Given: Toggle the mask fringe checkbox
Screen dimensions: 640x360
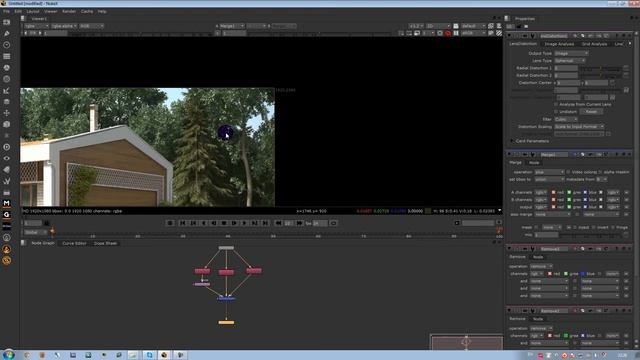Looking at the screenshot, I should pos(613,227).
